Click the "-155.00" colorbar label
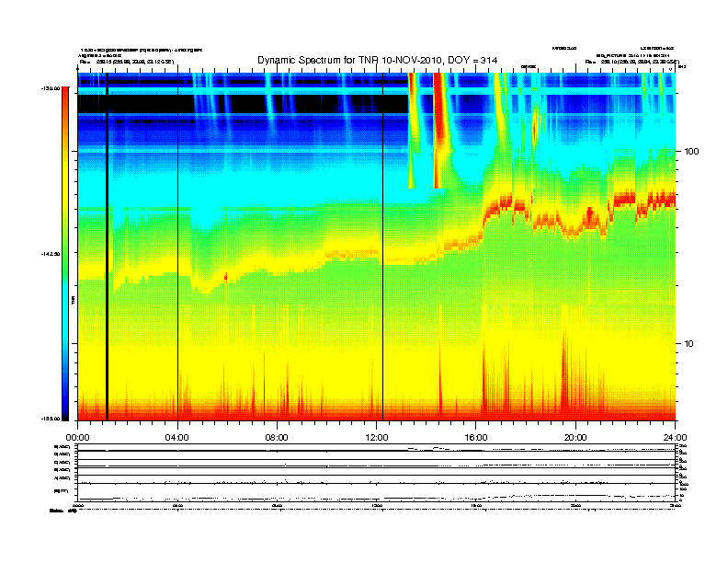This screenshot has height=563, width=728. 51,419
